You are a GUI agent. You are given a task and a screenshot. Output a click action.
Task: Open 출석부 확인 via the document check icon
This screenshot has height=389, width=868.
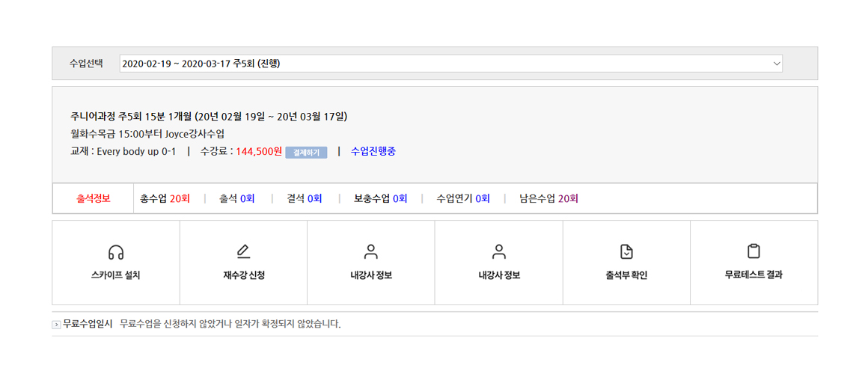[626, 252]
